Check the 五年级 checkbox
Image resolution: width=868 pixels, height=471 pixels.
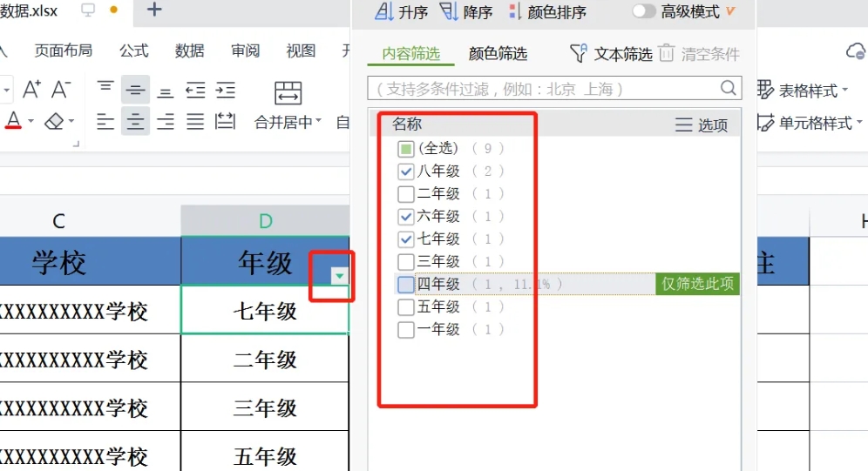point(406,306)
